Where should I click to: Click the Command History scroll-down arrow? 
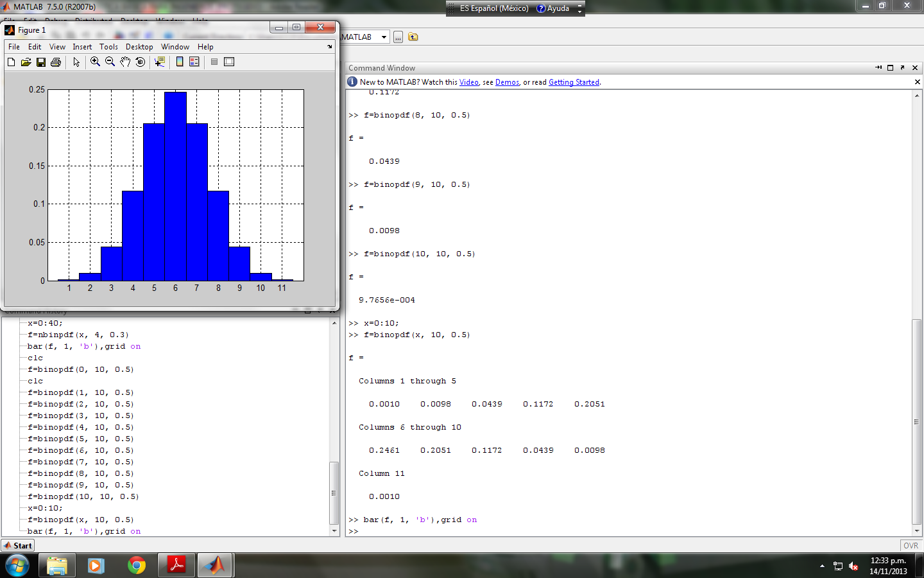[x=334, y=531]
